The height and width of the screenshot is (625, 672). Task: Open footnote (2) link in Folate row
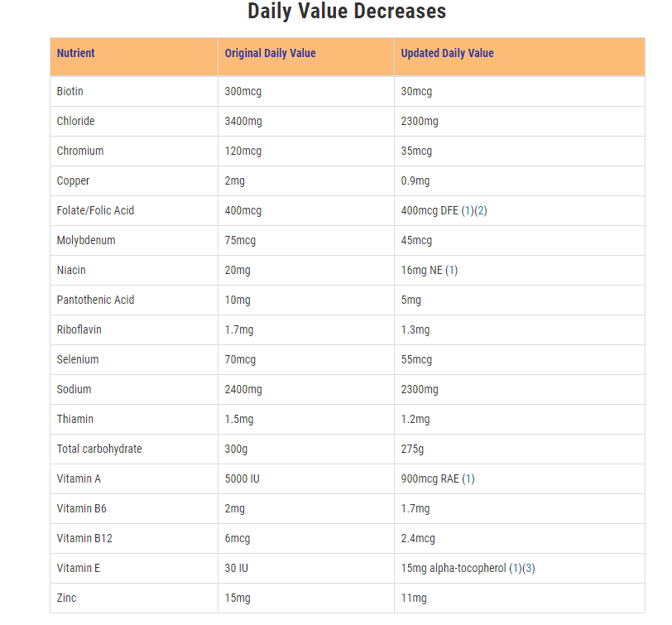[481, 210]
